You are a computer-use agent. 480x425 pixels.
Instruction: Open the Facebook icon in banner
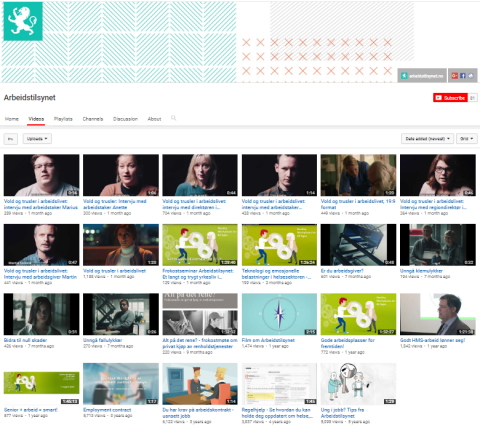[463, 76]
